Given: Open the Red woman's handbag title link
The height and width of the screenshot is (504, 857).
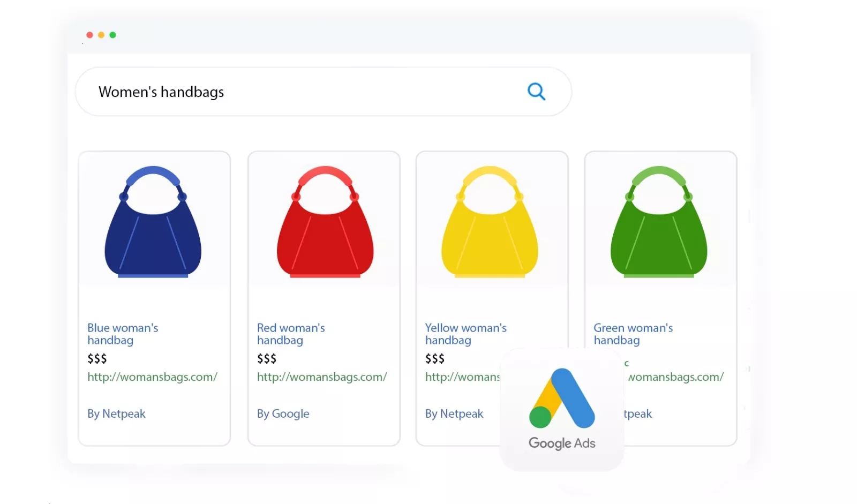Looking at the screenshot, I should pyautogui.click(x=291, y=334).
